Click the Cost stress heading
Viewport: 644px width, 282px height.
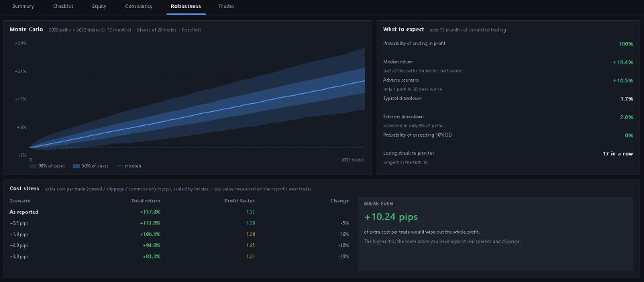[24, 188]
